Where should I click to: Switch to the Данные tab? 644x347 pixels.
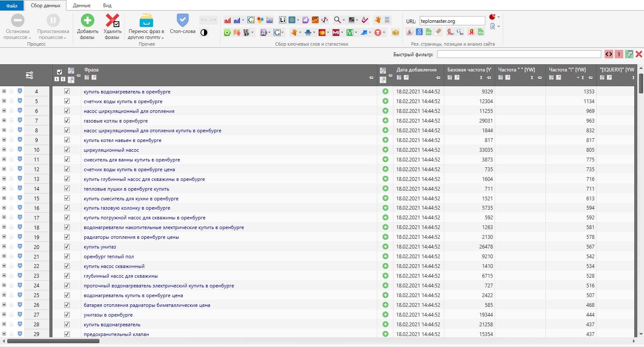click(x=81, y=5)
